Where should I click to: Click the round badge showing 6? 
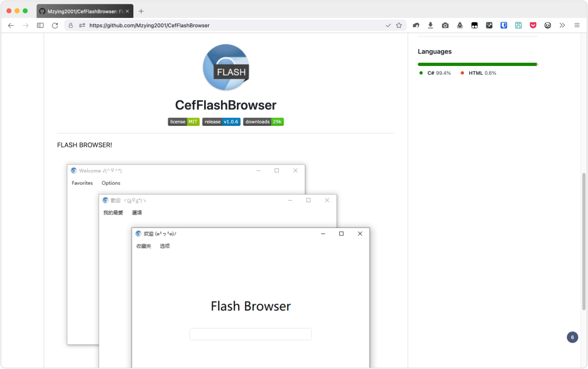[x=572, y=337]
